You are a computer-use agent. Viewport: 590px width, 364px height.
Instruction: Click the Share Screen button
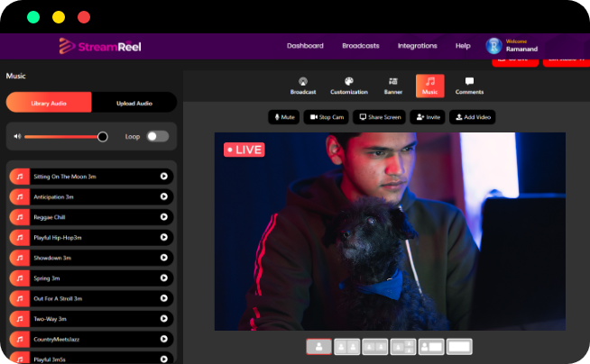point(378,117)
